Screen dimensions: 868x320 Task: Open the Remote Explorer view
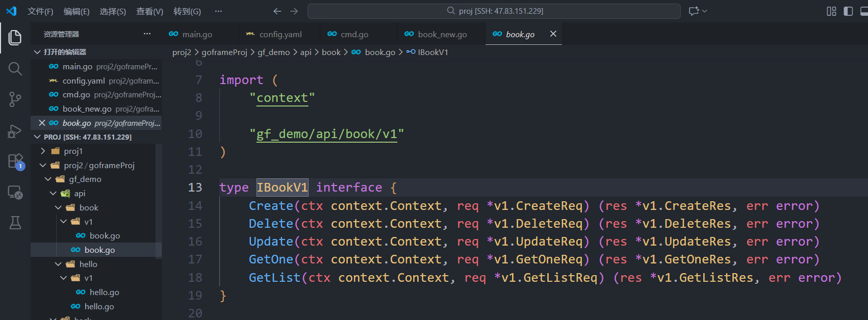click(15, 192)
